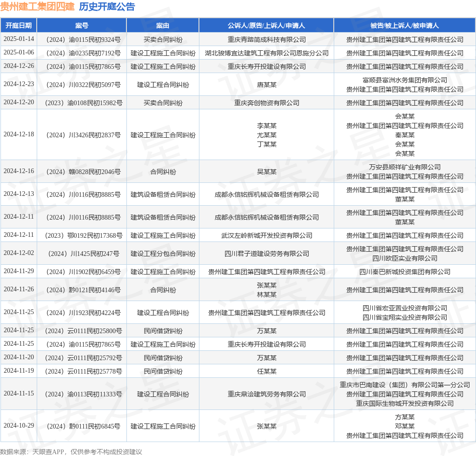476x456 pixels.
Task: Select case number (2024)云0111民初25792号
Action: (83, 358)
